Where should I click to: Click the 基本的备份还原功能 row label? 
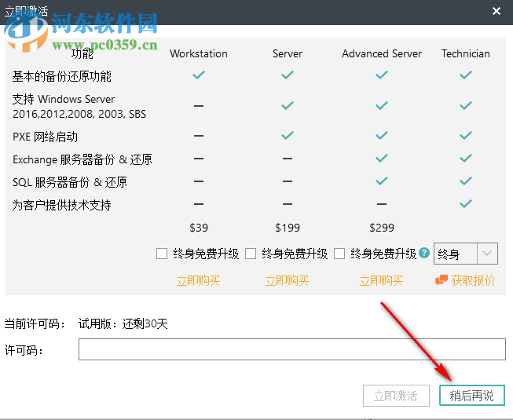[62, 76]
